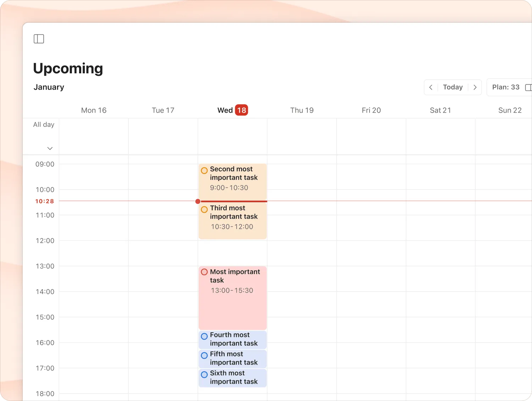Click the 10:28 current time marker dot
This screenshot has width=532, height=401.
click(198, 202)
